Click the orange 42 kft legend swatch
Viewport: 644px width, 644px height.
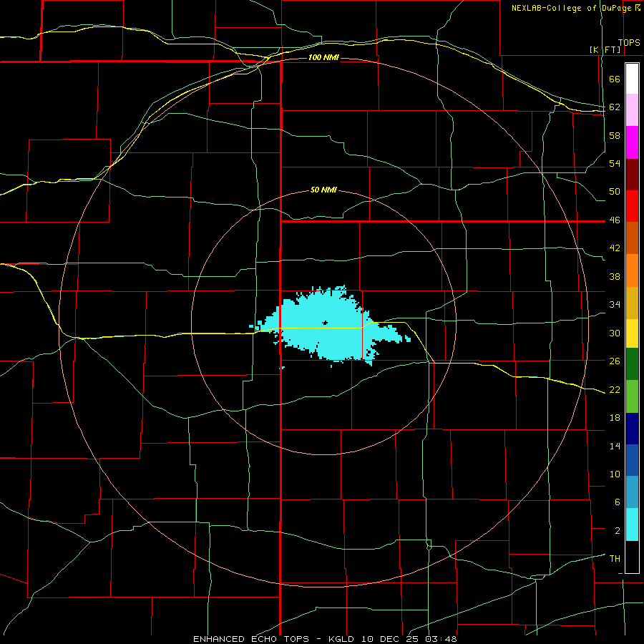pos(632,270)
